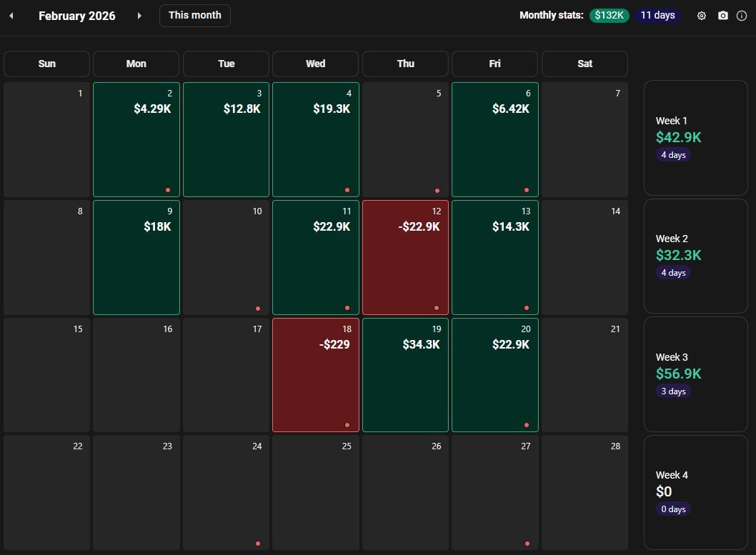Go to previous month arrow
Screen dimensions: 756x555
[11, 16]
